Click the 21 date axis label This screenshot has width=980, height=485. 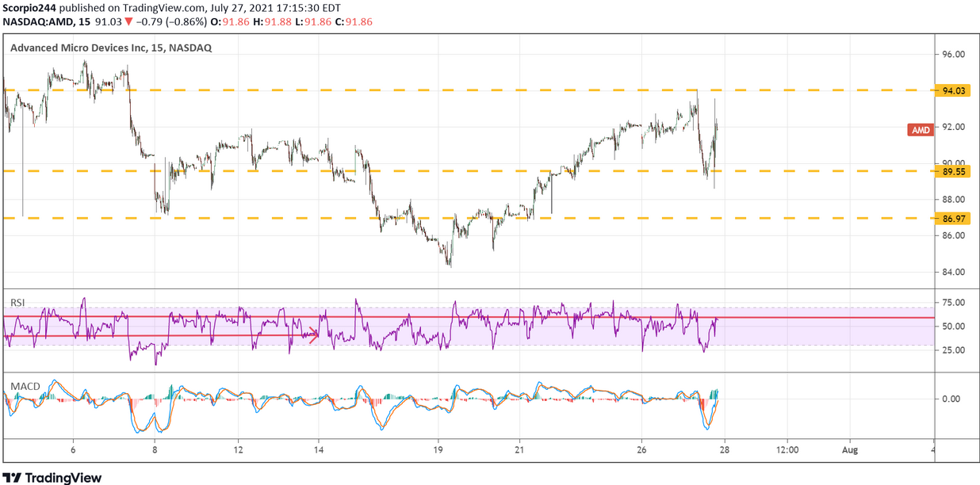[x=519, y=449]
